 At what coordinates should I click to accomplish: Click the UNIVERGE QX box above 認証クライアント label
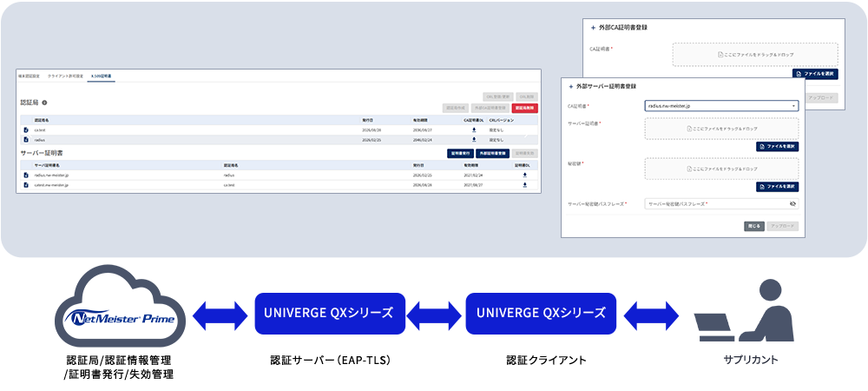541,314
